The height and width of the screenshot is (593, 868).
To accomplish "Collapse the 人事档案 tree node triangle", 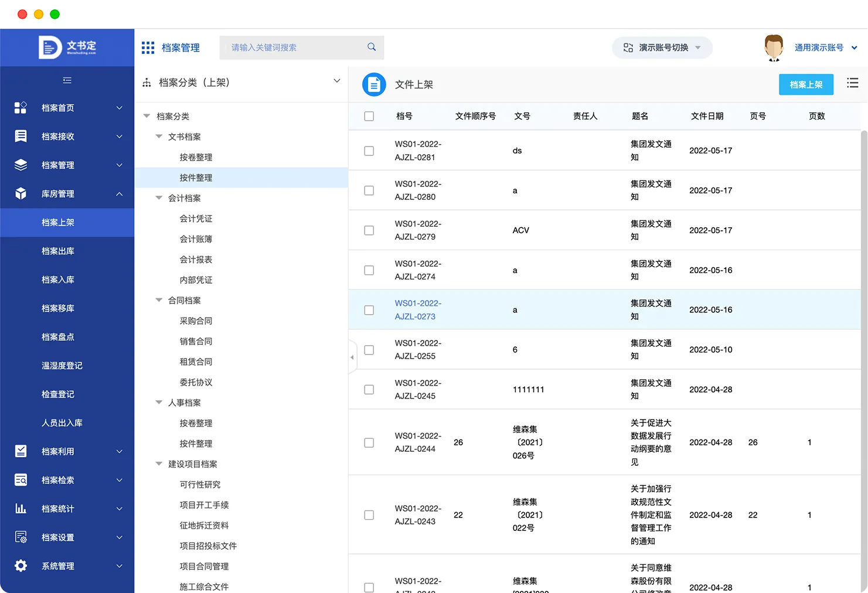I will click(159, 403).
